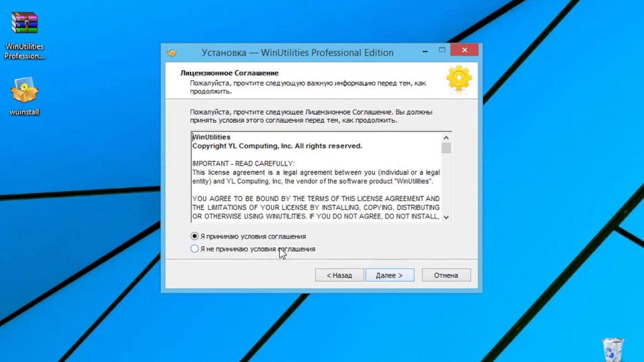Click the 'WinUtilities' first line of license text
The height and width of the screenshot is (362, 644).
pyautogui.click(x=211, y=137)
